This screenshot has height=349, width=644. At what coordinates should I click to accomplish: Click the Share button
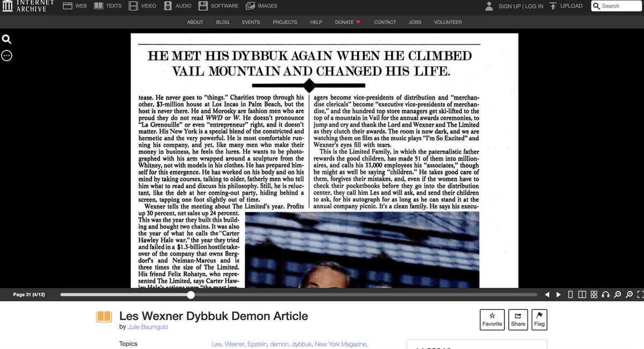[x=518, y=319]
